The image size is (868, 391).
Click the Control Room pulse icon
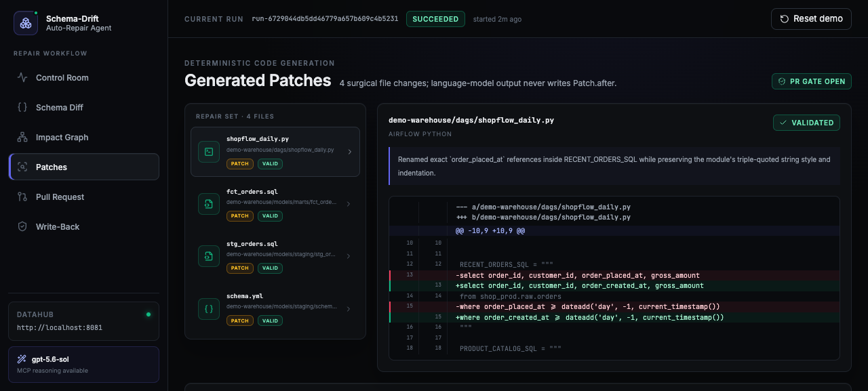[x=22, y=77]
